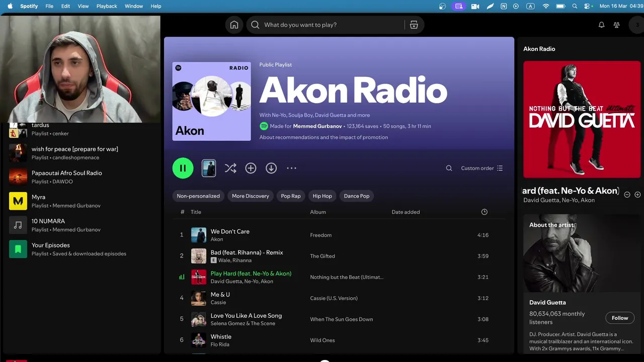This screenshot has width=644, height=362.
Task: Open Memmed Gurbanov profile link in header
Action: [x=317, y=126]
